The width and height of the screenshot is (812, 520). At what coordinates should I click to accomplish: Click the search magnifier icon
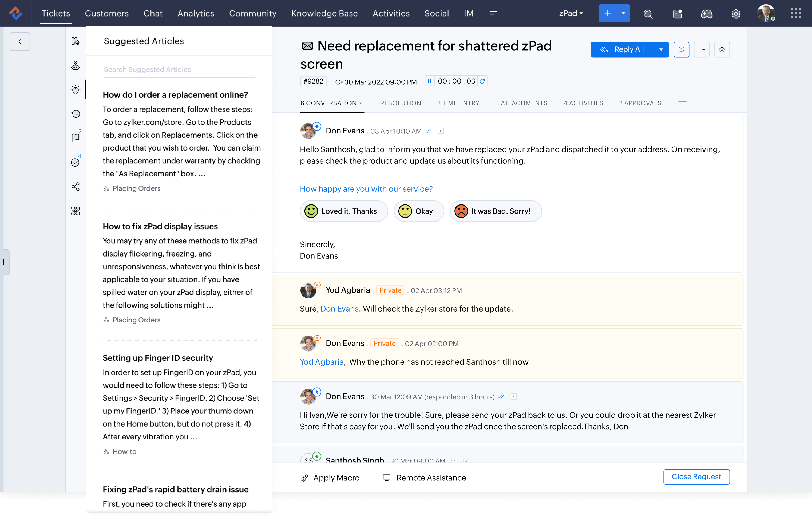coord(648,14)
